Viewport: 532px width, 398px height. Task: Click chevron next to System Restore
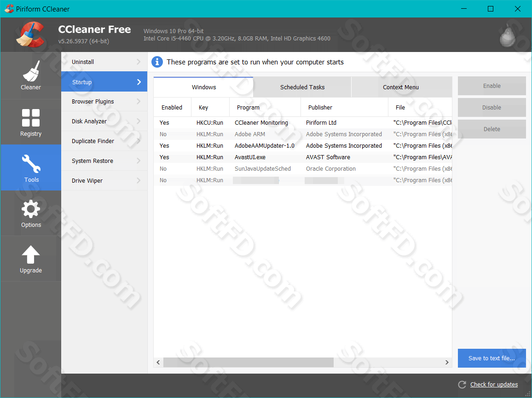(x=139, y=161)
